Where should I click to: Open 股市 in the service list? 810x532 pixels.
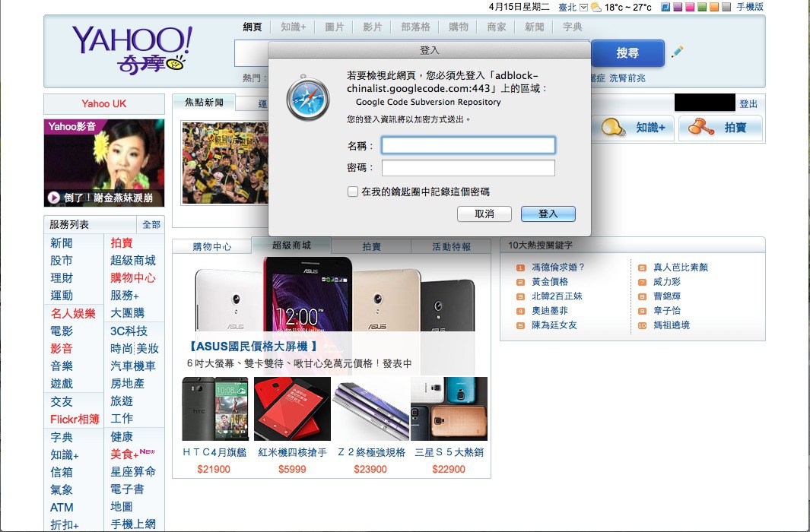[62, 261]
